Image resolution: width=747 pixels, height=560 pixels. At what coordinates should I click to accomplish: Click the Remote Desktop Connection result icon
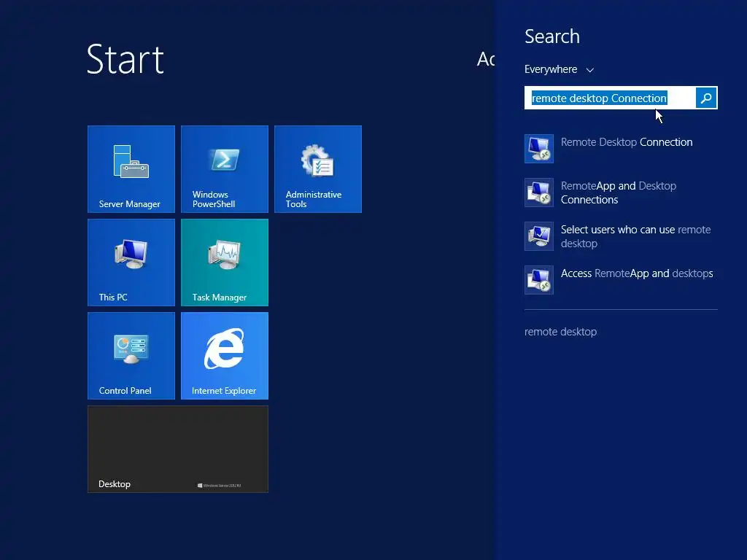(539, 149)
